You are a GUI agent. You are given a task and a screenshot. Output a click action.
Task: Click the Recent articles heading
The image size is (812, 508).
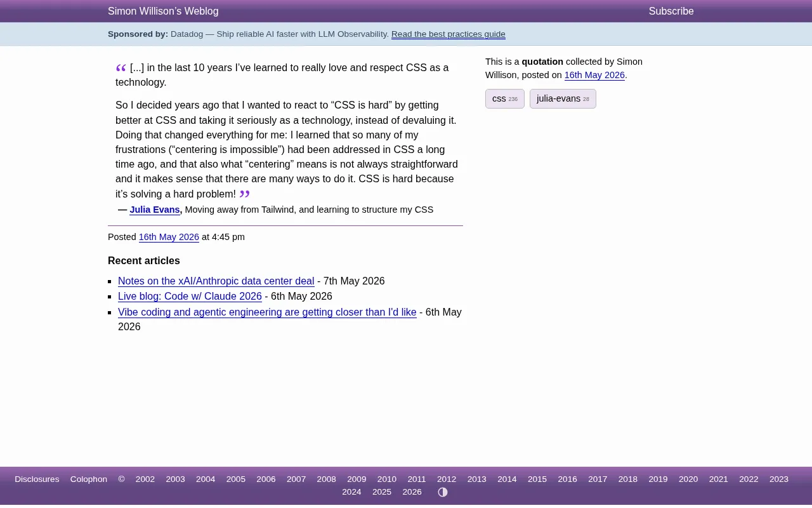144,261
